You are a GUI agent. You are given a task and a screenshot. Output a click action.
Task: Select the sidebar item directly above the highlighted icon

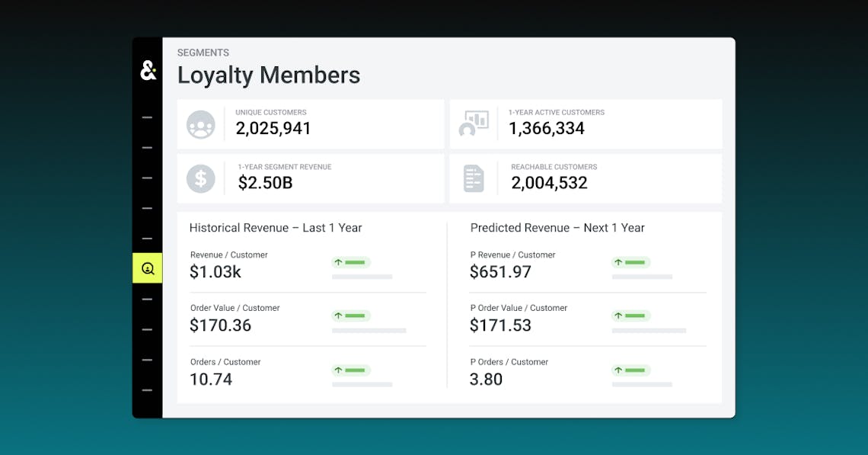(x=148, y=237)
